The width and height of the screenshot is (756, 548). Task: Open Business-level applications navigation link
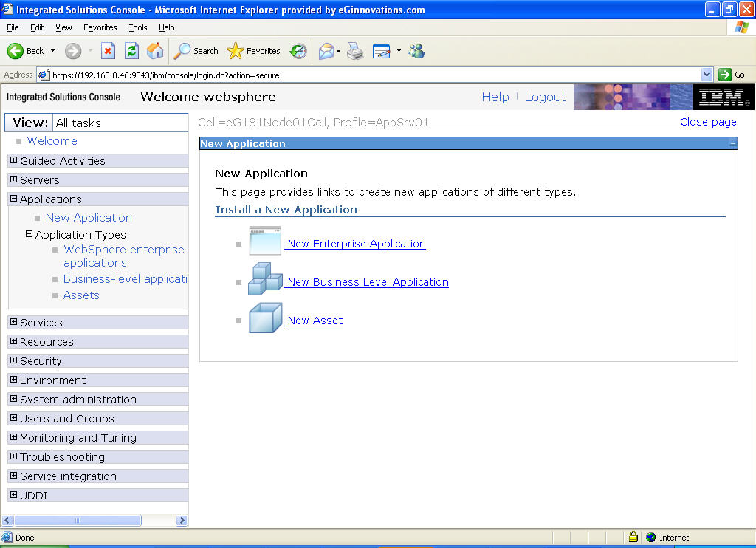[x=126, y=279]
